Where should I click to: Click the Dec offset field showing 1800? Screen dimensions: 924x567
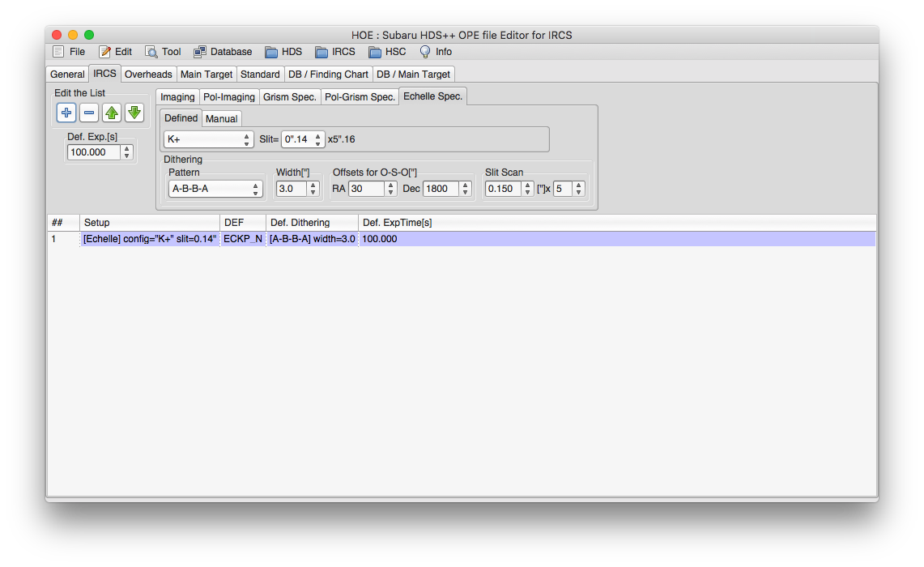click(440, 189)
